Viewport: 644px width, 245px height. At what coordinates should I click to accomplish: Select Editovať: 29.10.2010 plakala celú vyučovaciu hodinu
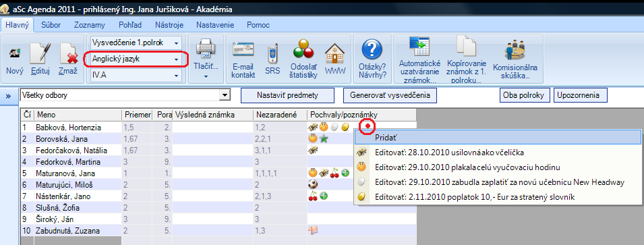pos(498,167)
